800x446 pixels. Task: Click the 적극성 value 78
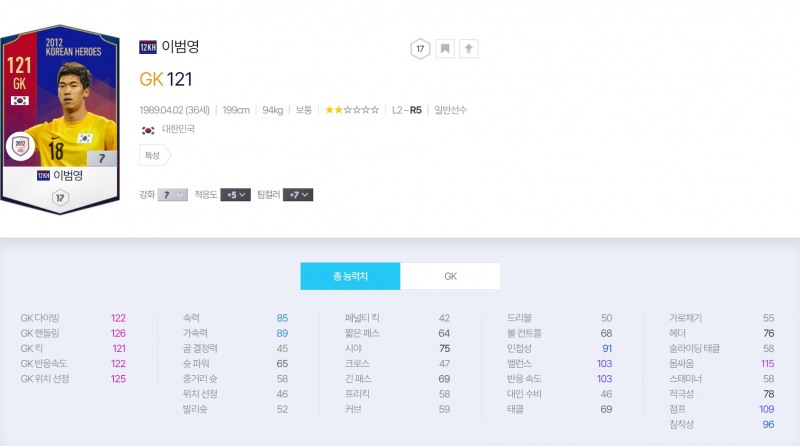[x=769, y=394]
